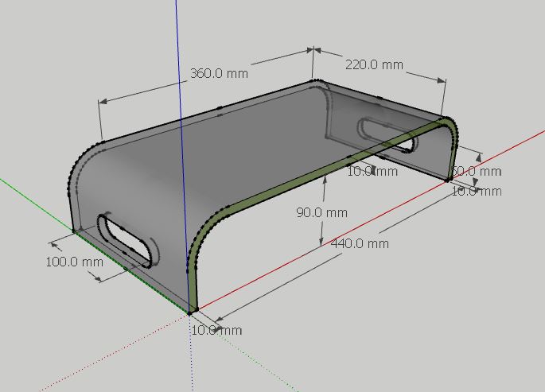Select the 220.0 mm dimension label

tap(375, 65)
